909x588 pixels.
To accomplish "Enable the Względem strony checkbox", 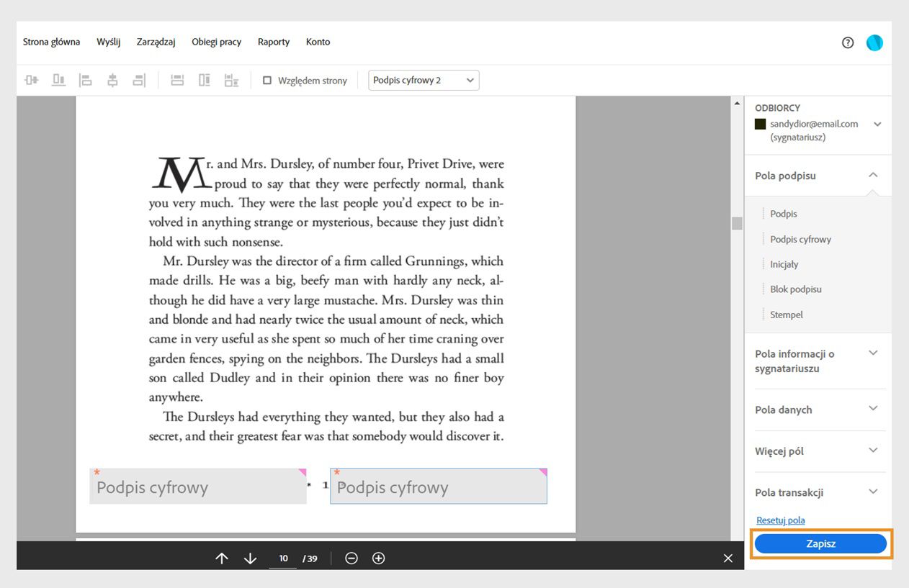I will [267, 81].
